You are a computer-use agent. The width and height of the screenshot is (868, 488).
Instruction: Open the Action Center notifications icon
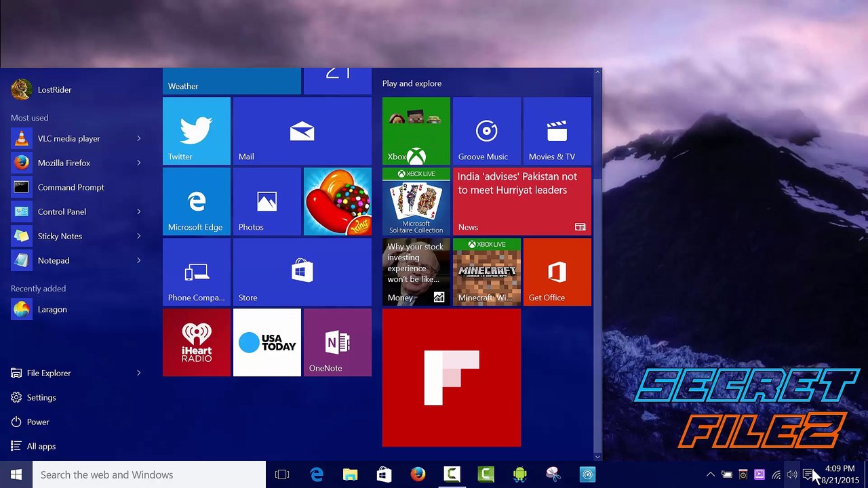pyautogui.click(x=808, y=474)
